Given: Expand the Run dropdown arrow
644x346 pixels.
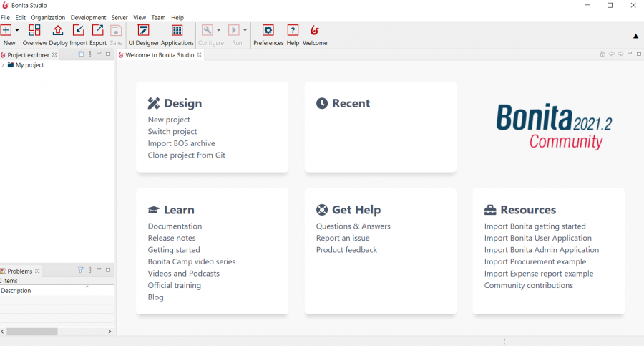Looking at the screenshot, I should [245, 30].
